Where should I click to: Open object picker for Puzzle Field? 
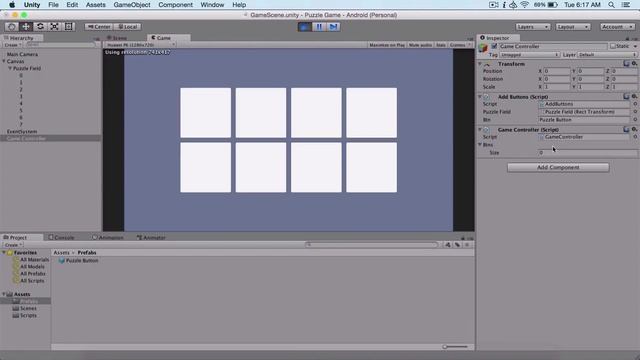635,112
